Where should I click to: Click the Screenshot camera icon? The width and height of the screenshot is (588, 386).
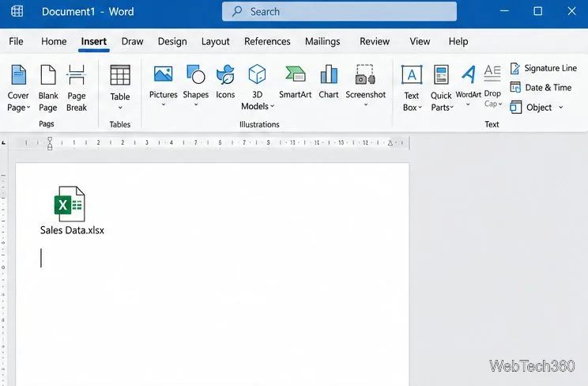[x=365, y=74]
